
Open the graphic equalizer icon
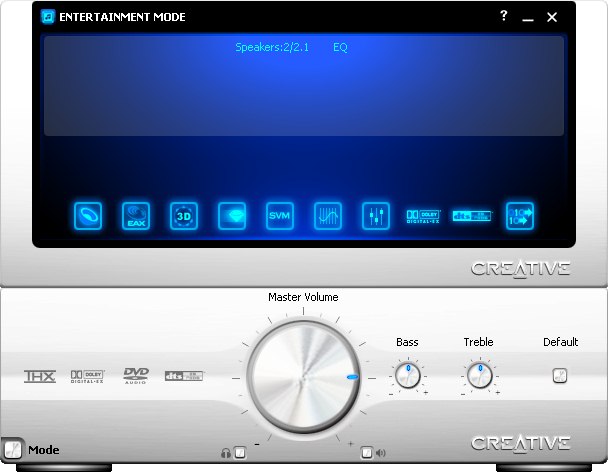(x=328, y=216)
